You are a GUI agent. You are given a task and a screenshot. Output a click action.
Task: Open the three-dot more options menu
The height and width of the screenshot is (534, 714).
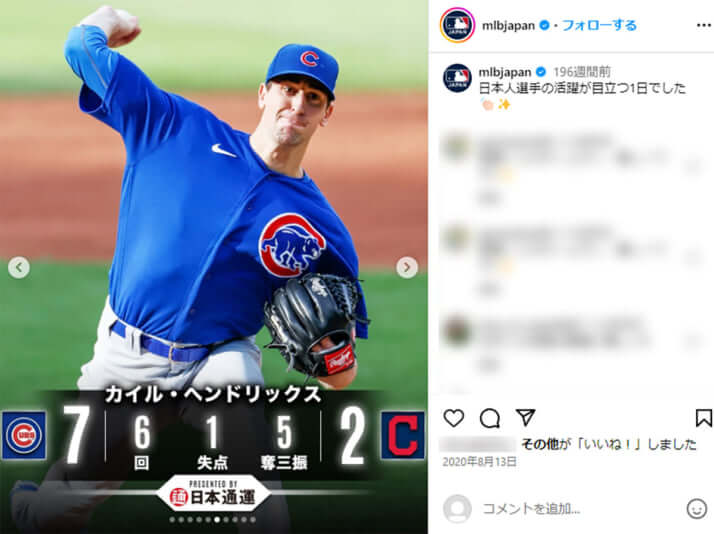point(704,25)
